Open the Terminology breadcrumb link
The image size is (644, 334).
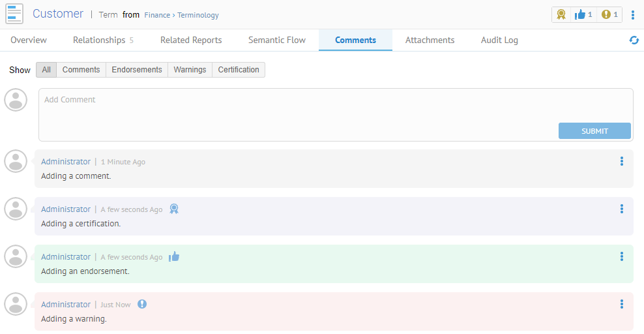[198, 15]
